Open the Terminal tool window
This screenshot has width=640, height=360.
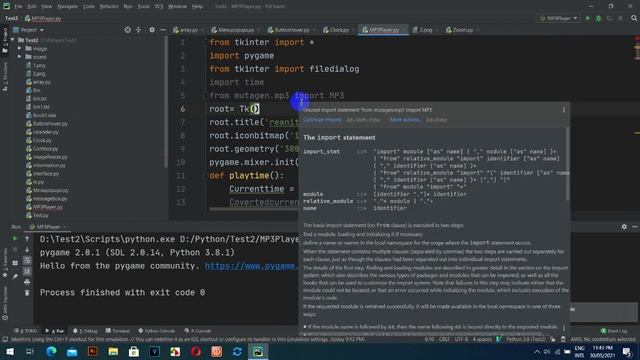[x=118, y=331]
